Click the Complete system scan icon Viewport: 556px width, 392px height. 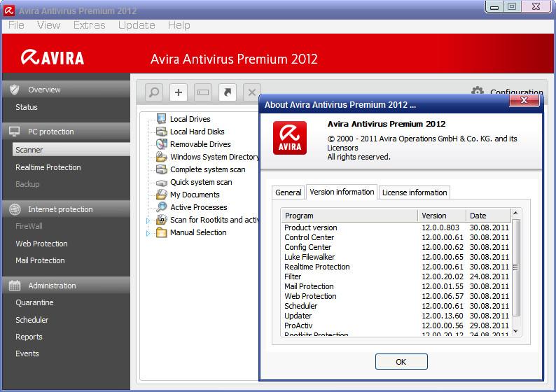point(161,169)
